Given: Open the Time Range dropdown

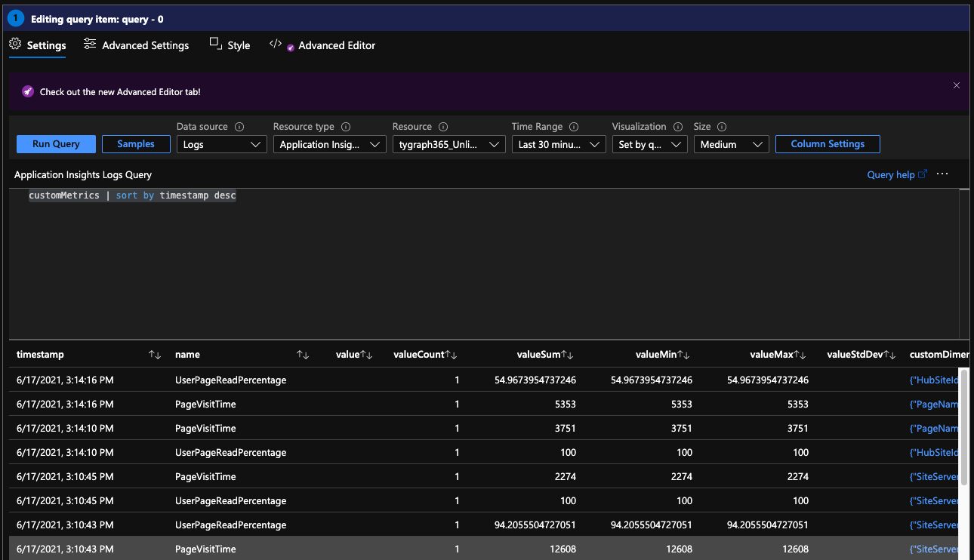Looking at the screenshot, I should (x=559, y=144).
